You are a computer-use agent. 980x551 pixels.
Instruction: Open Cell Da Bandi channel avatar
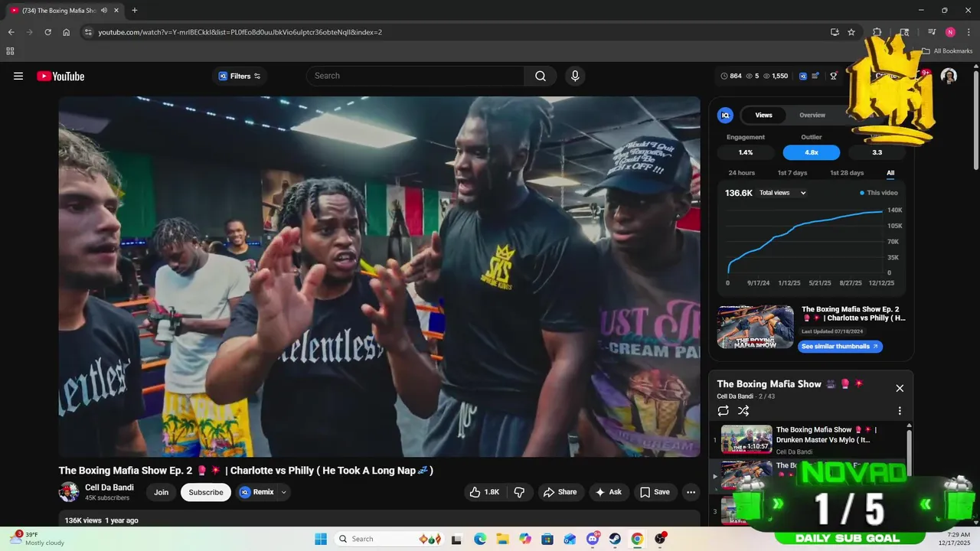[x=69, y=492]
